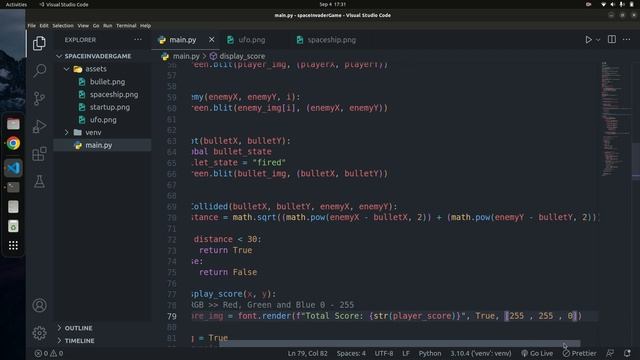Open Explorer views and more actions ellipsis
Screen dimensions: 640x360
point(138,40)
